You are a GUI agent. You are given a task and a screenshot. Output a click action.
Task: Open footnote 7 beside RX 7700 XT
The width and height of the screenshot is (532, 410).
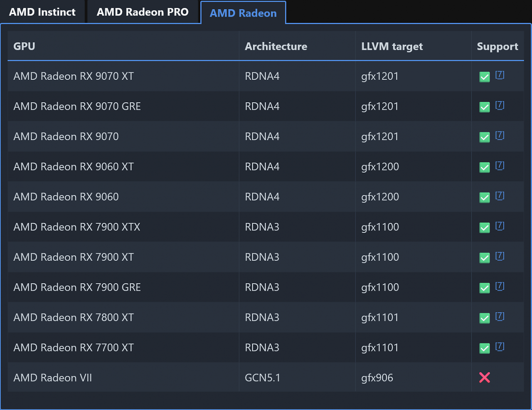(500, 346)
